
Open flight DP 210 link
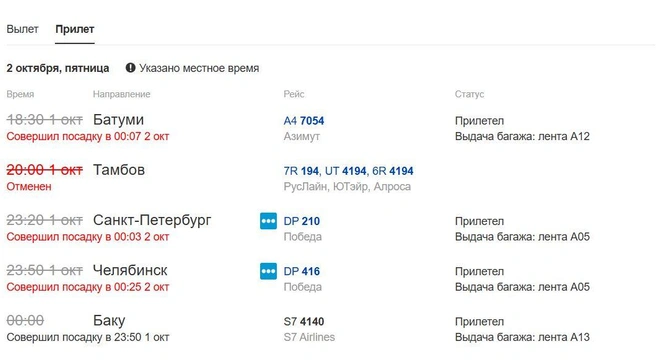[302, 221]
